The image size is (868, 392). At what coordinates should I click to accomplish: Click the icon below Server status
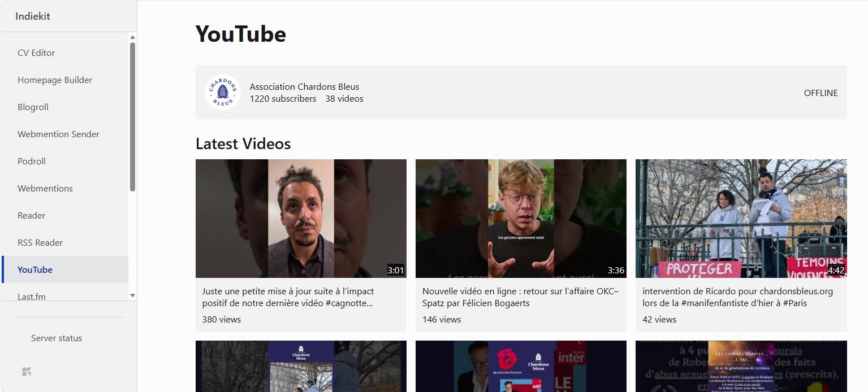point(27,371)
